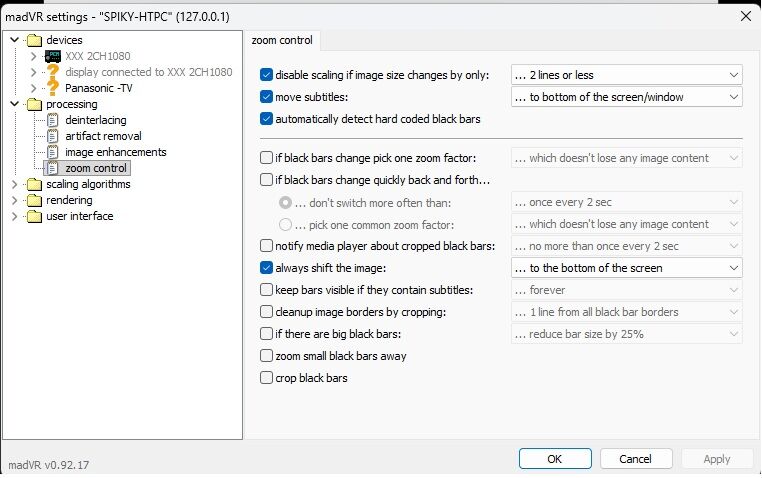Click the deinterlacing page icon
762x478 pixels.
53,120
